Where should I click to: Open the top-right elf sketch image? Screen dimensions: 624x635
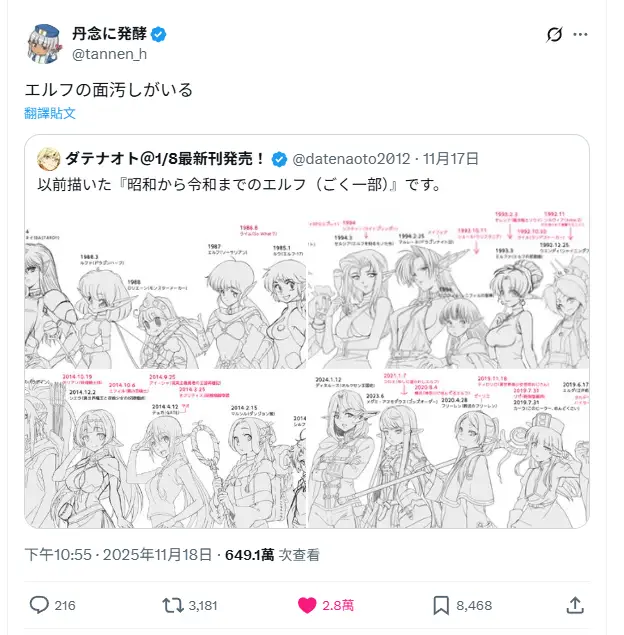(x=449, y=288)
